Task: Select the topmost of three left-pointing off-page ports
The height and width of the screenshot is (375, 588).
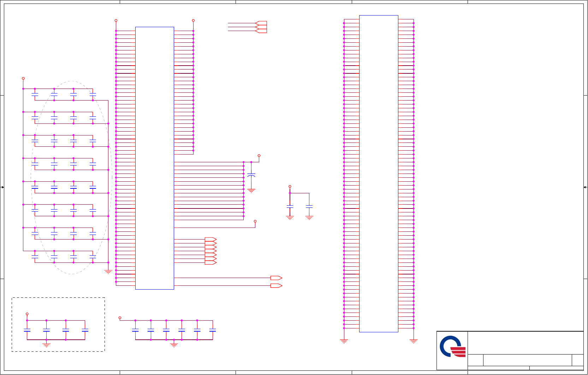Action: [x=261, y=23]
